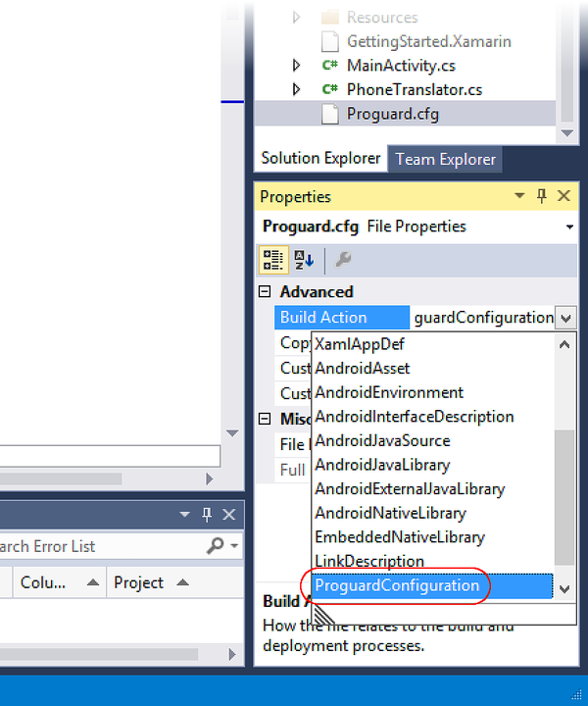
Task: Pin the Error List panel
Action: pos(207,514)
